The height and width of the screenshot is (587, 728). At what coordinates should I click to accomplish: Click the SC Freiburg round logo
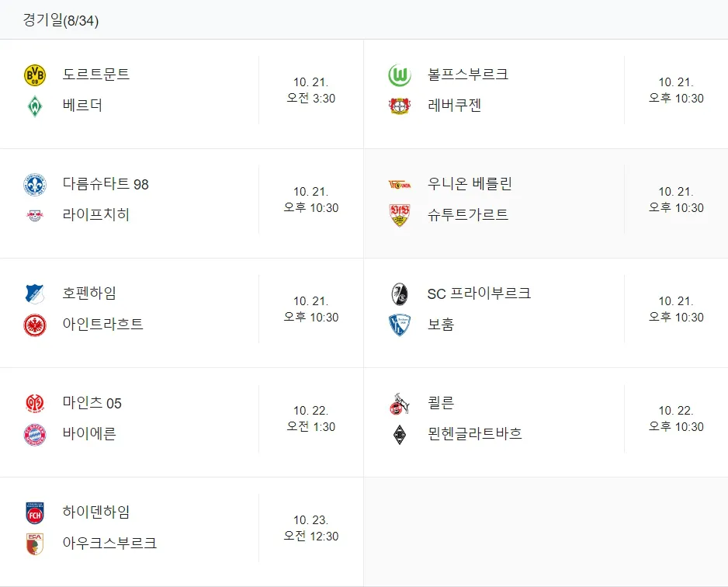(x=400, y=294)
